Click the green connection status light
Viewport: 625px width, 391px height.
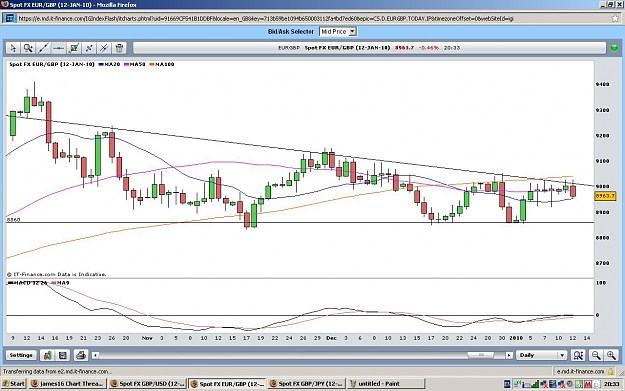click(614, 48)
